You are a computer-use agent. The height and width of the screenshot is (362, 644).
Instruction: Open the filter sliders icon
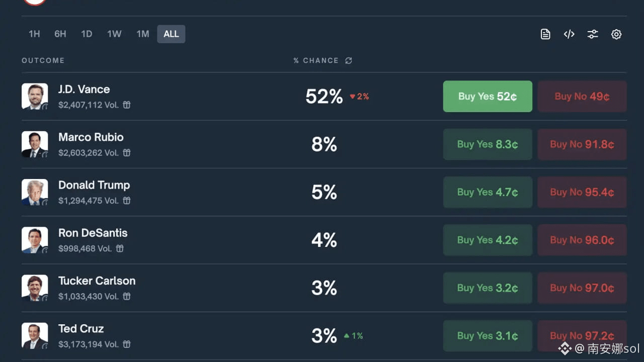pyautogui.click(x=593, y=34)
